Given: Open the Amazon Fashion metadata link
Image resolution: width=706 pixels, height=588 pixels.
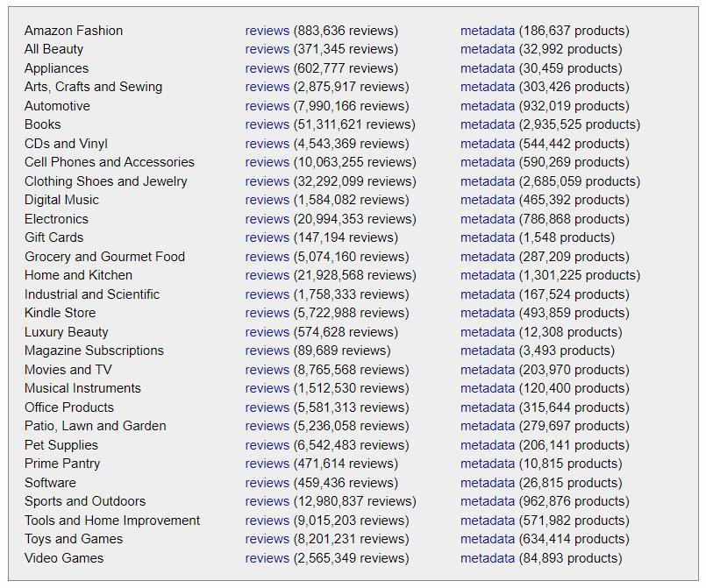Looking at the screenshot, I should [x=487, y=31].
